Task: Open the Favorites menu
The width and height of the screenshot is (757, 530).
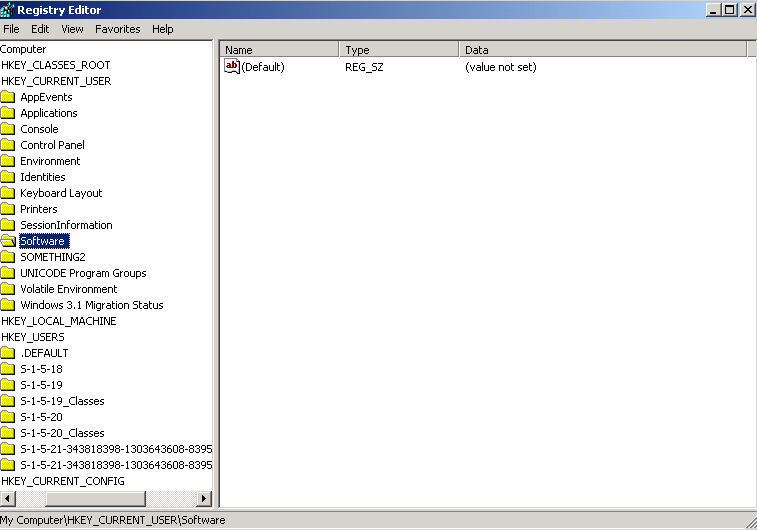Action: 117,29
